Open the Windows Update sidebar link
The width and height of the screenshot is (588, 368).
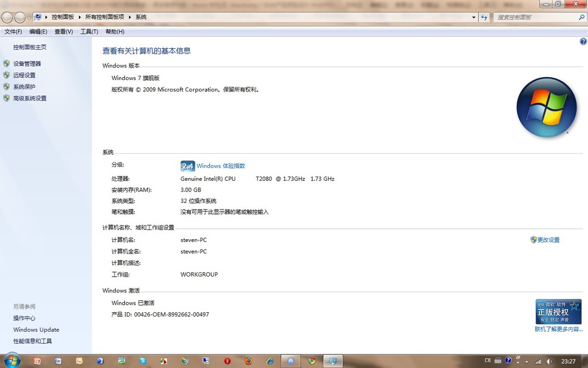click(x=36, y=330)
